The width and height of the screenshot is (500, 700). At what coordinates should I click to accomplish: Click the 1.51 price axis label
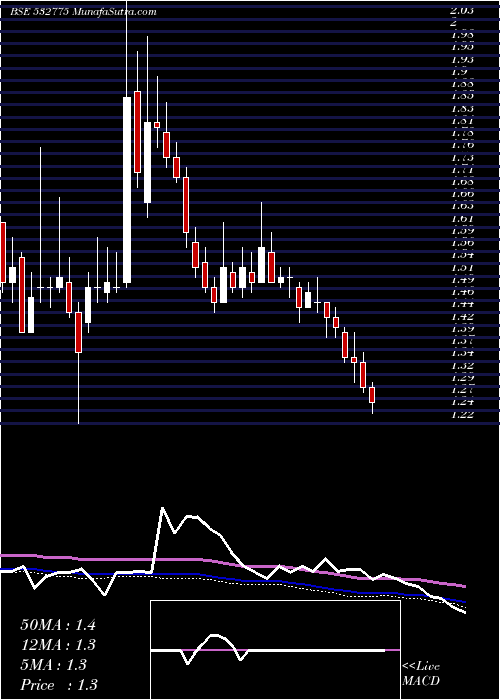[462, 268]
